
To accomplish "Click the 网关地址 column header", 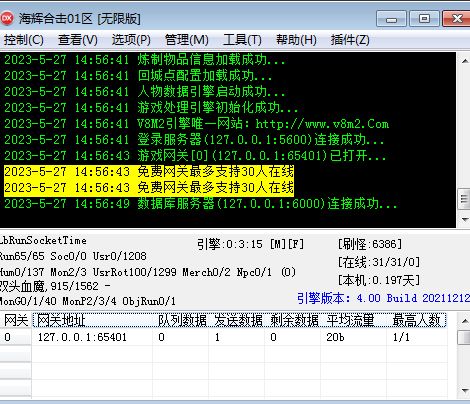I will (x=93, y=320).
